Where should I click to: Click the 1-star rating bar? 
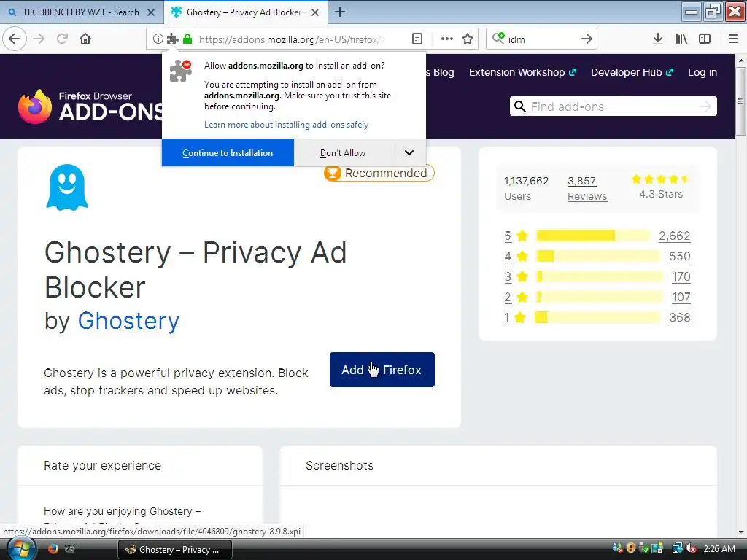click(597, 317)
